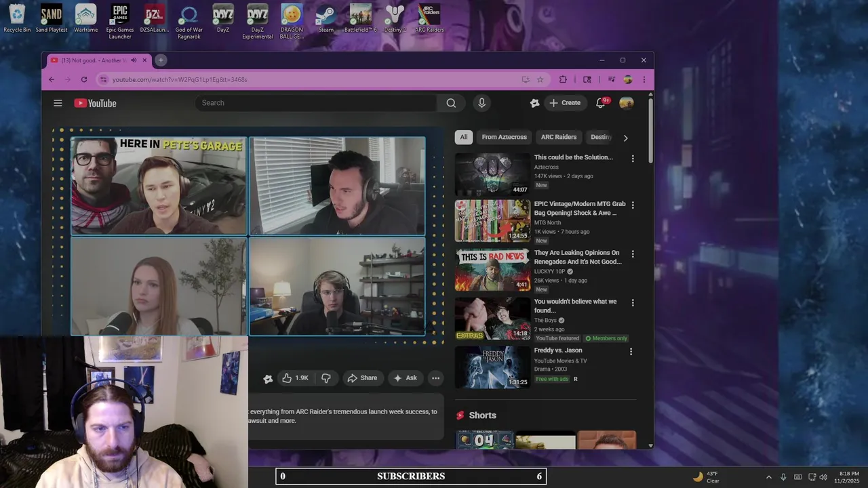868x488 pixels.
Task: Open 'This could be the Solution' thumbnail
Action: [492, 174]
